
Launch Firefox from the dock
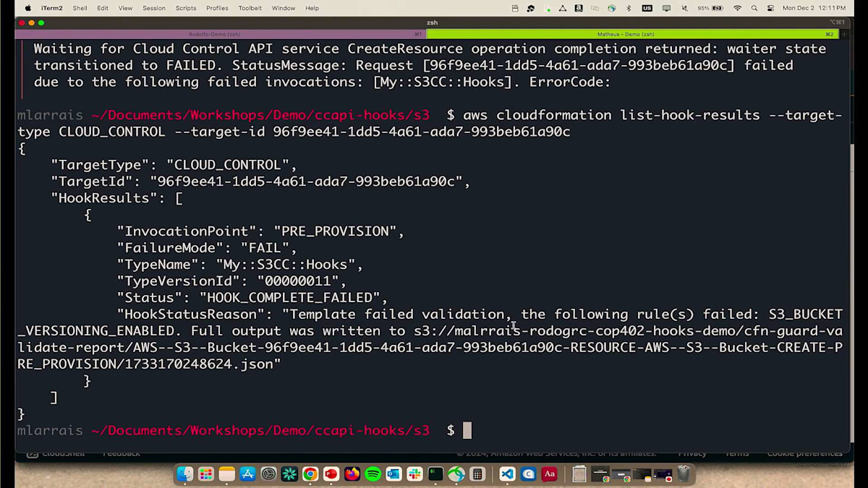pyautogui.click(x=352, y=474)
